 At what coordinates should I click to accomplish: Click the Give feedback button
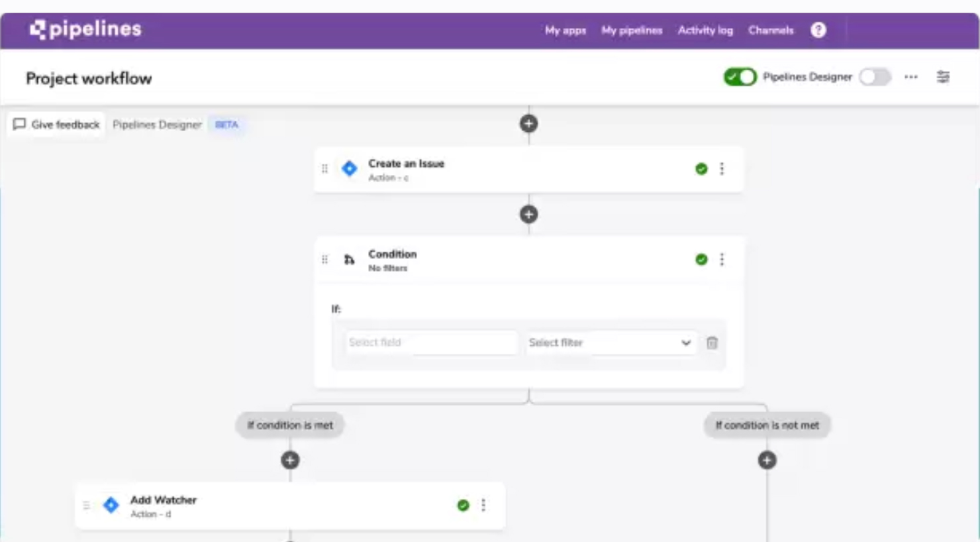[56, 125]
